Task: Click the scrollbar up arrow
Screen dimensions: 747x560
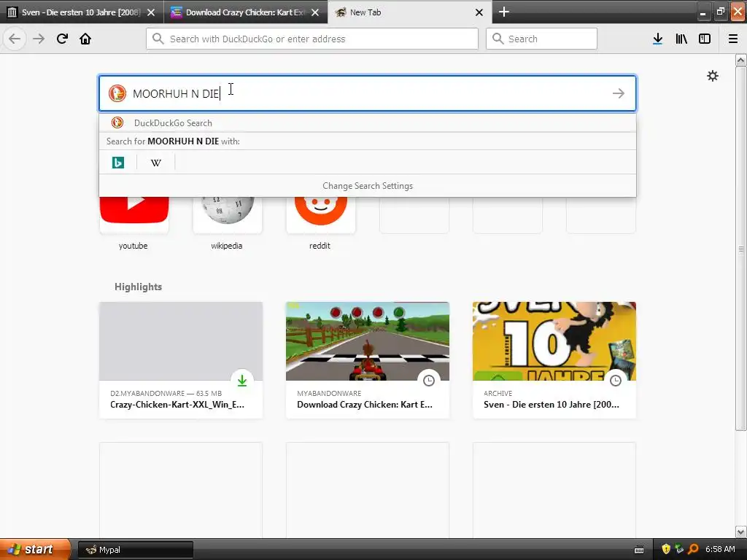Action: tap(741, 60)
